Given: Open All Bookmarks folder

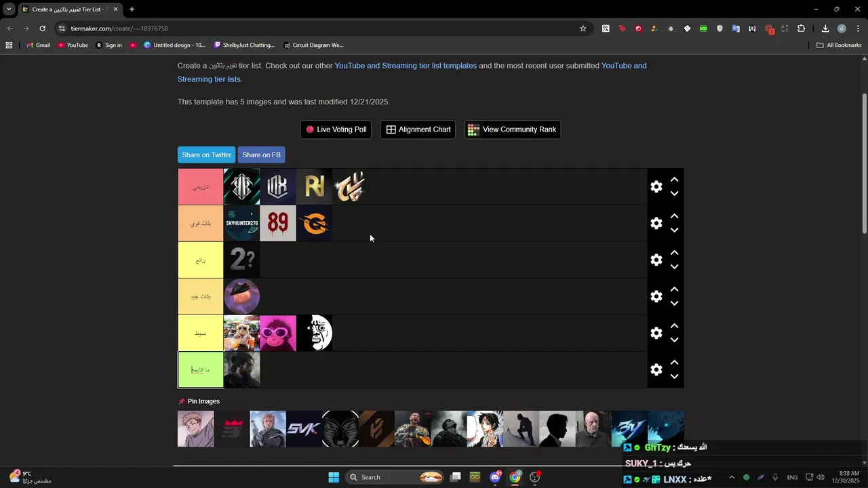Looking at the screenshot, I should coord(839,45).
